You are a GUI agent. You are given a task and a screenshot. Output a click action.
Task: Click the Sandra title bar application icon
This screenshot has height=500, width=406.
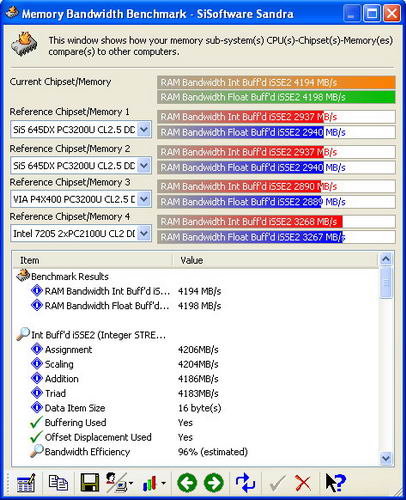[x=11, y=13]
